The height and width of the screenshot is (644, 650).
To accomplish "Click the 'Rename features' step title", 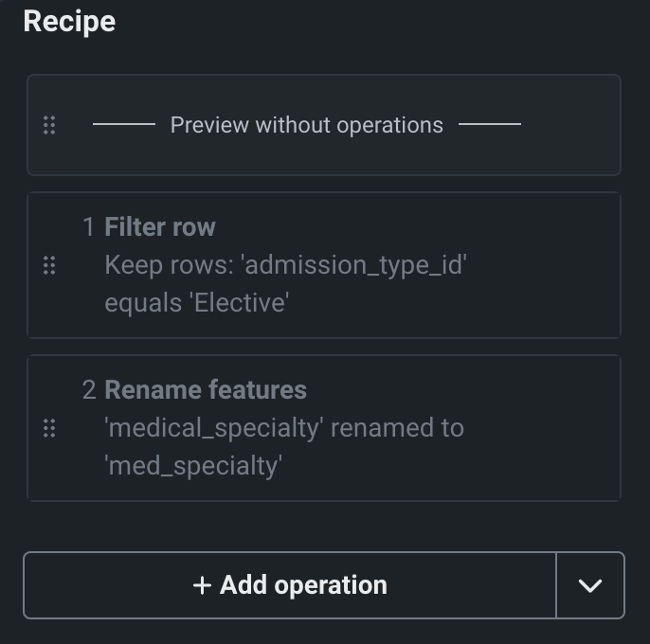I will [206, 390].
